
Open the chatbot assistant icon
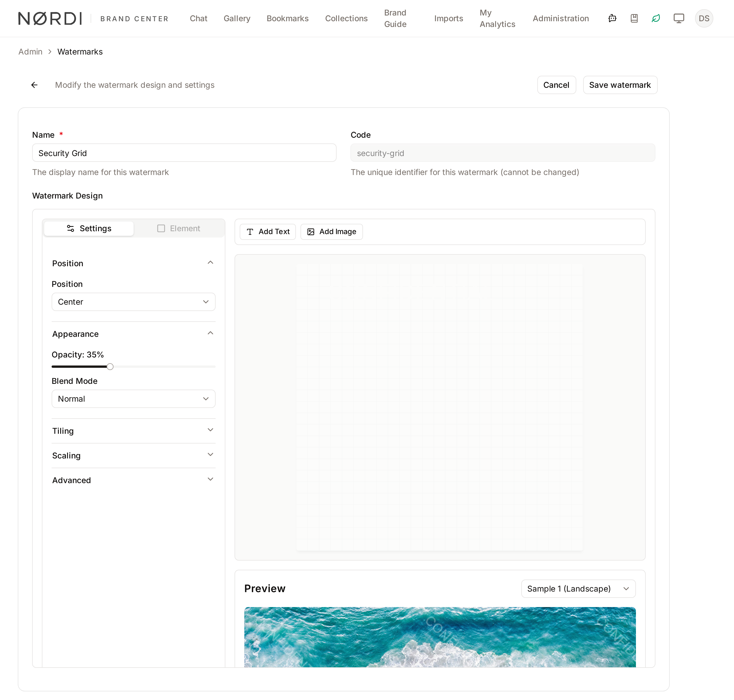(612, 18)
